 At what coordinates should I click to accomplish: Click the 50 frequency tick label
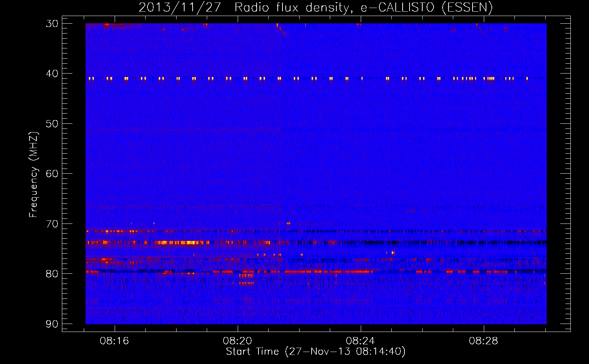click(52, 124)
